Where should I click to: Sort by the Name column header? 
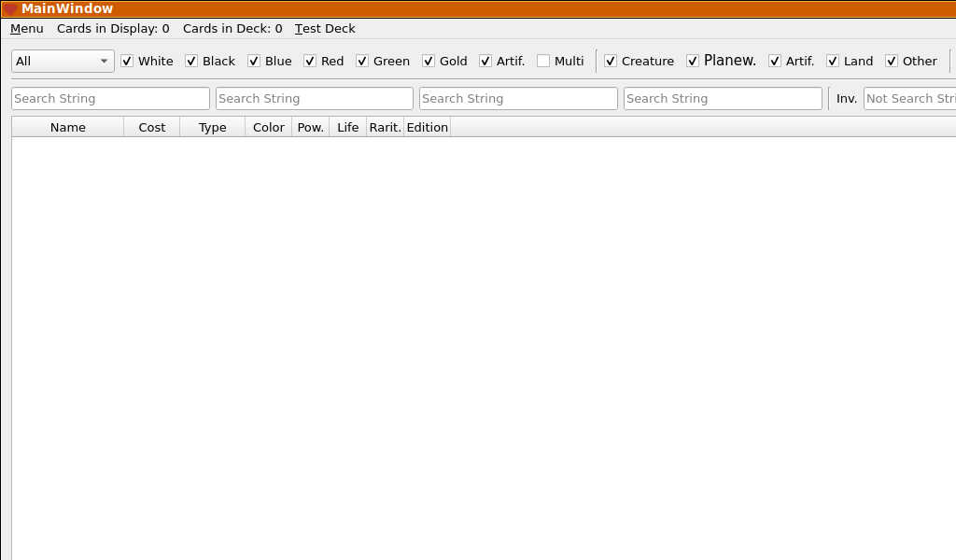coord(67,128)
